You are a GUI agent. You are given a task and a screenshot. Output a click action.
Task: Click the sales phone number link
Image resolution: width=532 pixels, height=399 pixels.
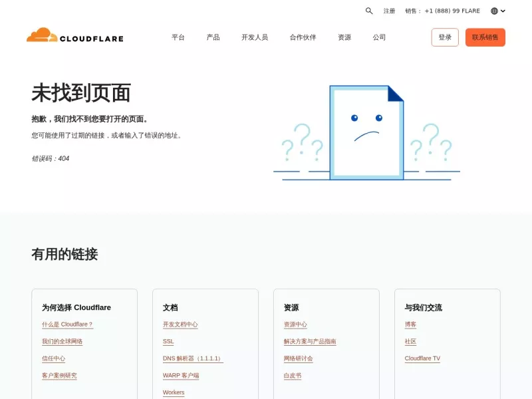pyautogui.click(x=442, y=11)
